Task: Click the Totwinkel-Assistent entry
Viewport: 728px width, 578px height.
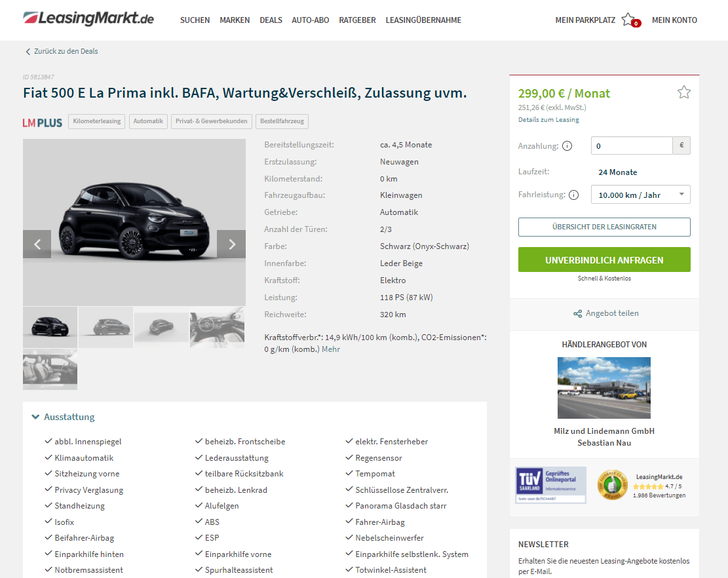Action: click(391, 569)
